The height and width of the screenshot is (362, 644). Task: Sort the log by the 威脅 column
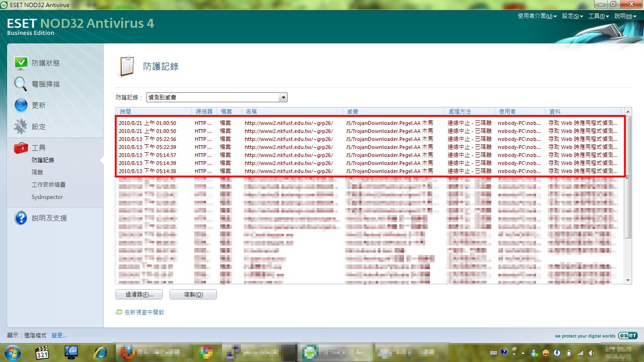click(394, 112)
